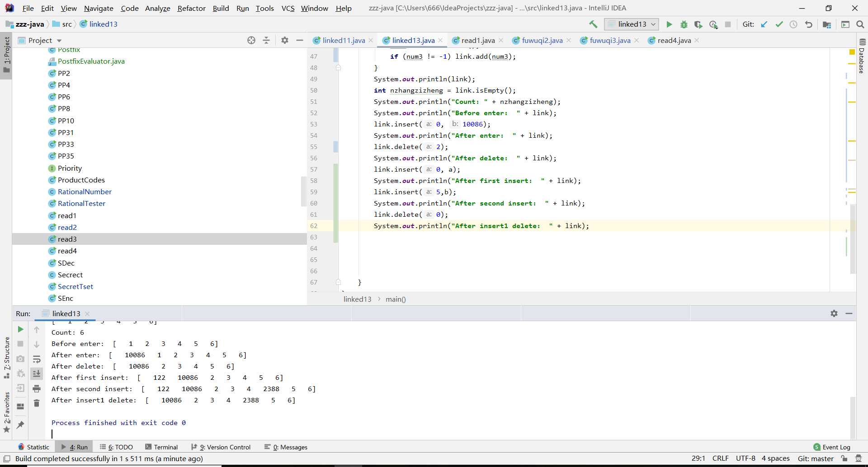
Task: Click line:column 29:1 indicator
Action: [x=698, y=458]
